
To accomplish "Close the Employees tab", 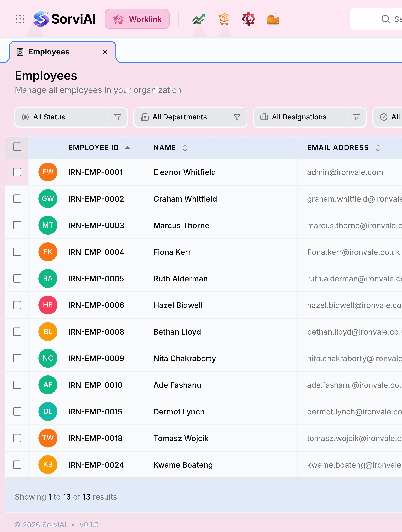I will tap(105, 52).
